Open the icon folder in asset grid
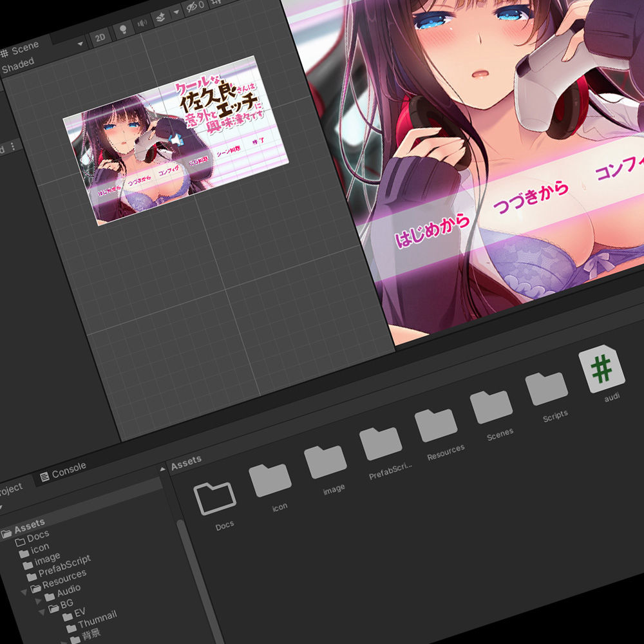This screenshot has height=644, width=644. [x=270, y=480]
